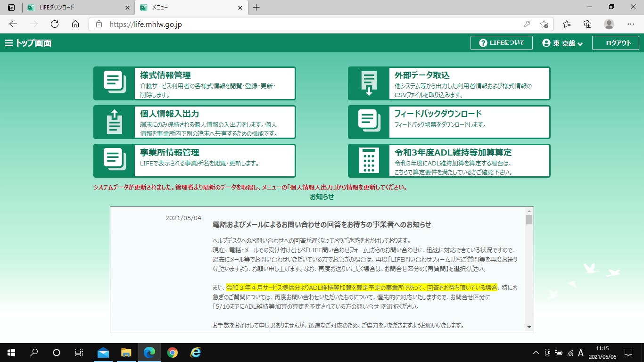The image size is (644, 362).
Task: Add this page to favorites star icon
Action: pyautogui.click(x=544, y=24)
